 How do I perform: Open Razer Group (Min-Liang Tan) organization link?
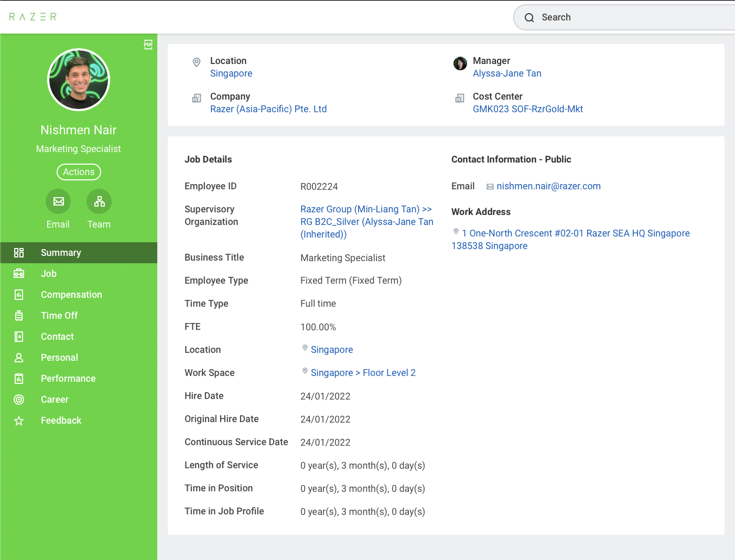coord(366,209)
